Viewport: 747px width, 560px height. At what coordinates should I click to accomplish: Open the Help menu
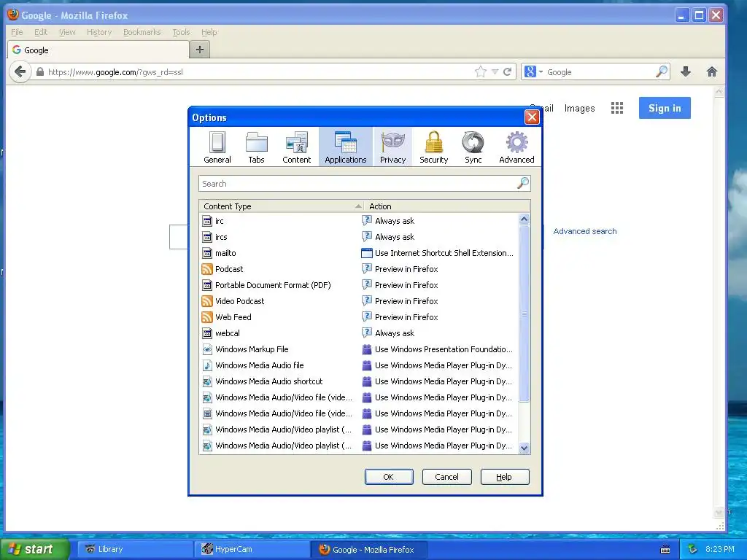(x=209, y=32)
